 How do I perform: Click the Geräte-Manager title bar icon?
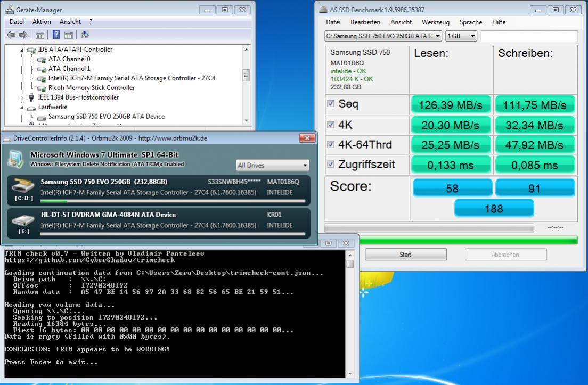pos(10,10)
